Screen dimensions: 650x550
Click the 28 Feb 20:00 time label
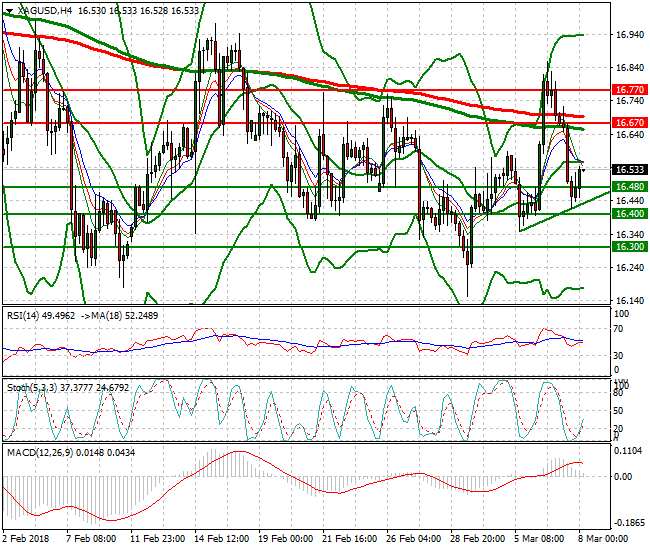click(478, 539)
